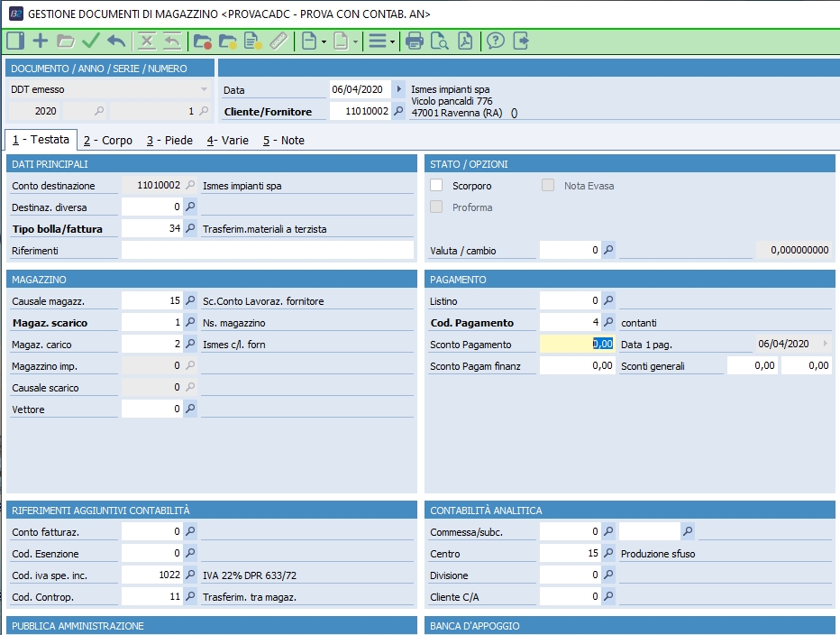
Task: Click the open folder toolbar icon
Action: click(66, 41)
